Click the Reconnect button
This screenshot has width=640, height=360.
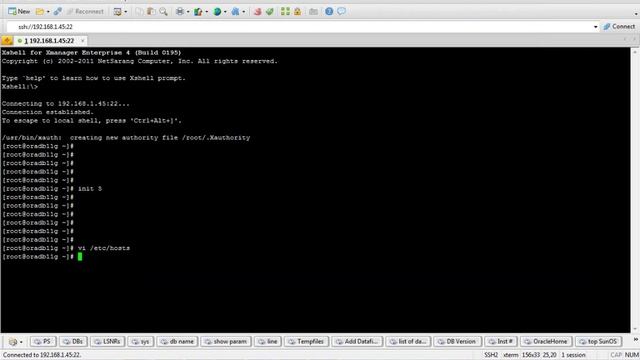pyautogui.click(x=85, y=11)
